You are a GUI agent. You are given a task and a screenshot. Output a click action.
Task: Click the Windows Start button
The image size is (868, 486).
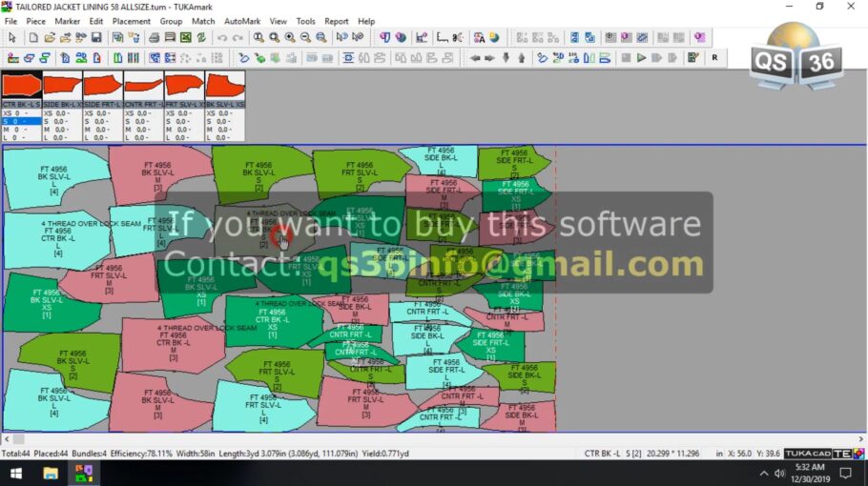pos(12,474)
